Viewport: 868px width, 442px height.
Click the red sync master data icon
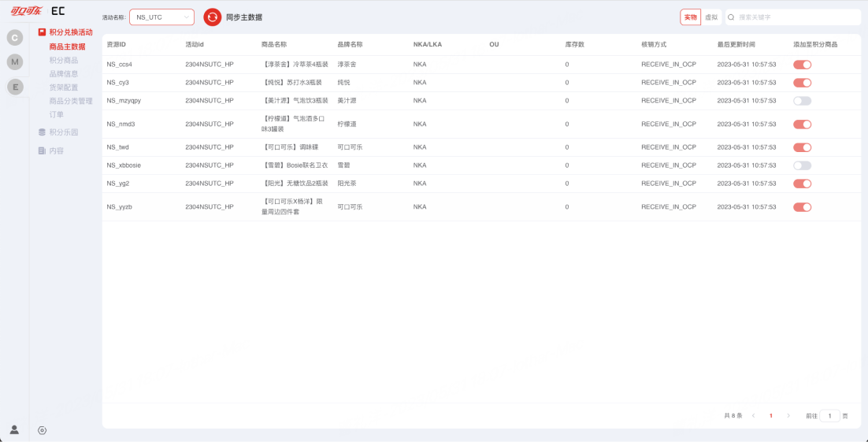click(212, 17)
